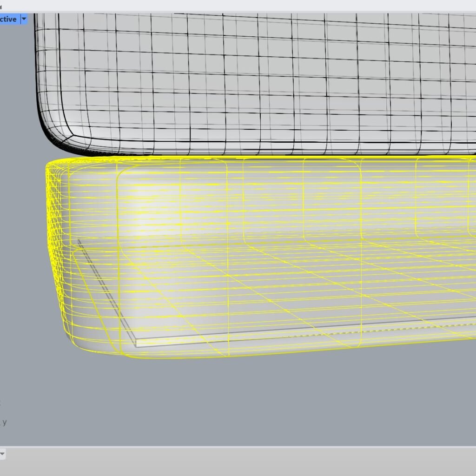The image size is (476, 476).
Task: Click the y label of the world axis icon
Action: pos(5,422)
